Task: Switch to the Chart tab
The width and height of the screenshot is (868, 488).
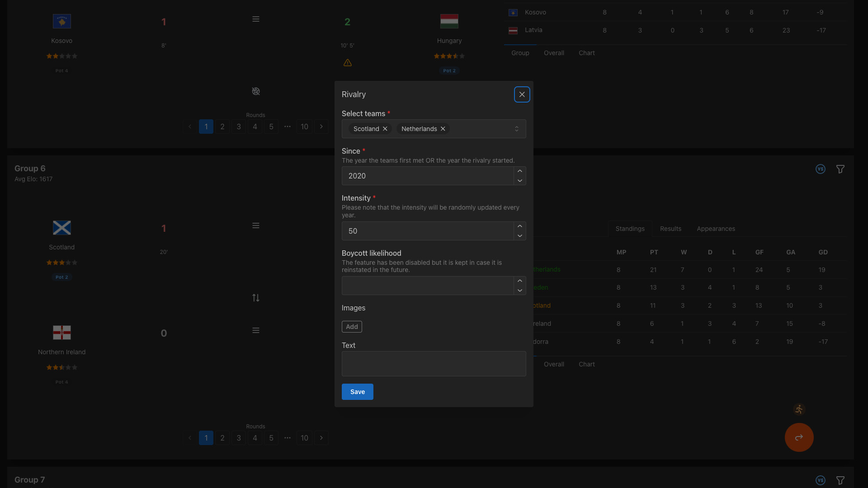Action: coord(586,364)
